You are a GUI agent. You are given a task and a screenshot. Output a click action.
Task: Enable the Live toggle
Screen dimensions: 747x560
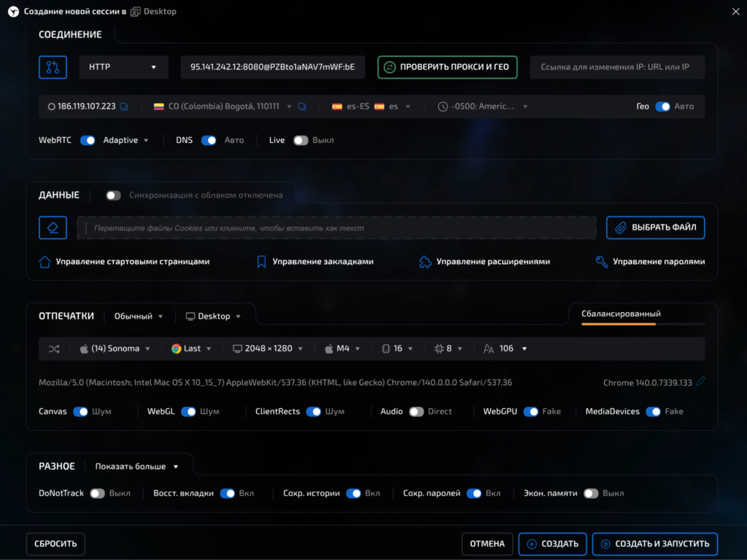coord(301,140)
